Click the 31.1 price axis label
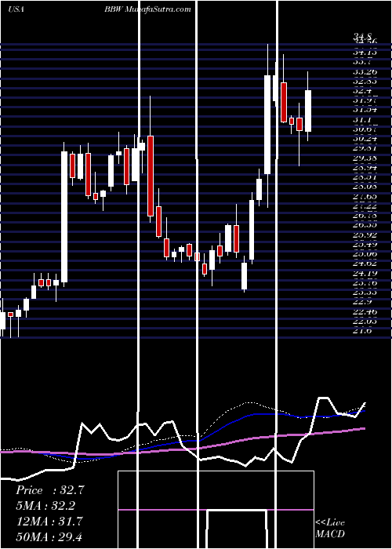 (x=362, y=120)
